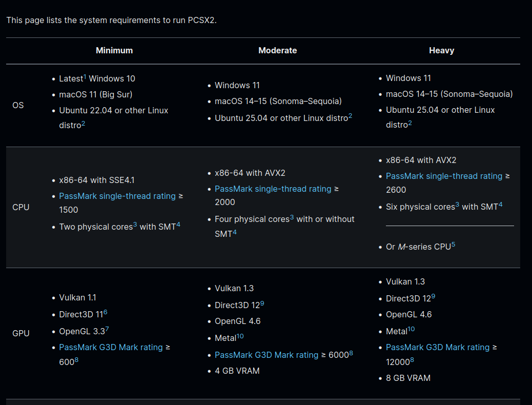Click footnote 10 beside Metal in Moderate column
532x405 pixels.
(x=240, y=336)
